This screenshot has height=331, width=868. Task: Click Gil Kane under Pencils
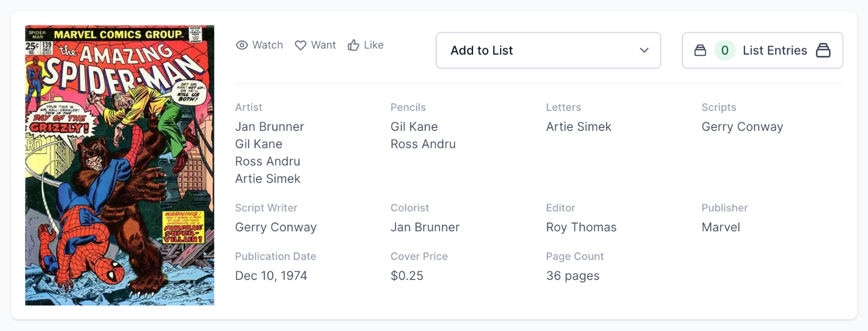click(x=414, y=127)
